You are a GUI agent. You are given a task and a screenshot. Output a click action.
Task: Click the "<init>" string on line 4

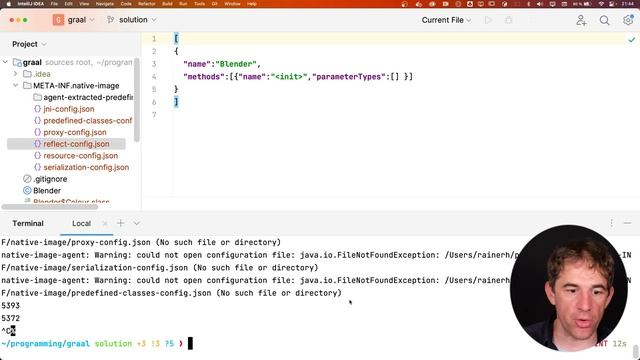[289, 77]
